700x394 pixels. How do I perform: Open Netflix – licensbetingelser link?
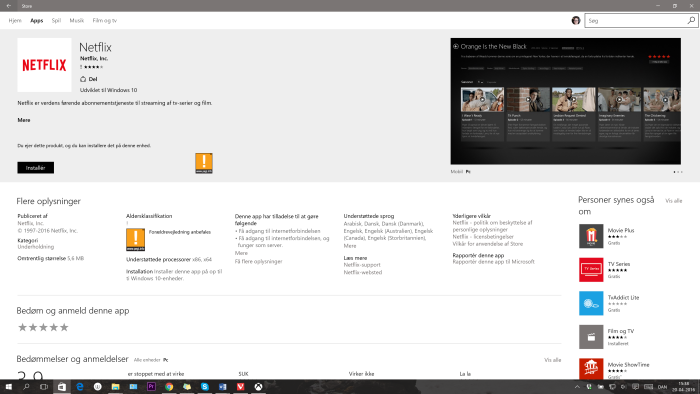483,237
